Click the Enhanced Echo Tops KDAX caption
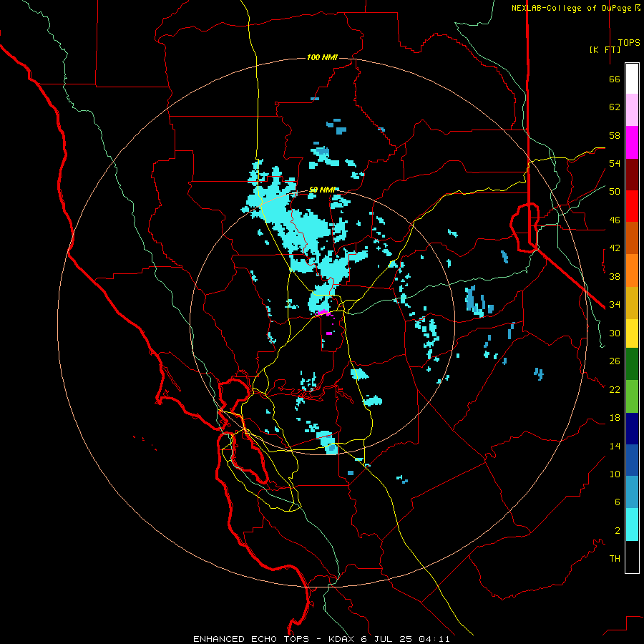This screenshot has height=644, width=644. [x=321, y=639]
